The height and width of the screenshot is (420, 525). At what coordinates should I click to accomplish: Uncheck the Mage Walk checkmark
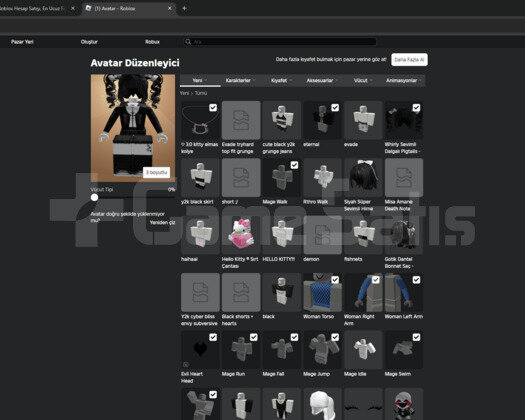coord(294,165)
